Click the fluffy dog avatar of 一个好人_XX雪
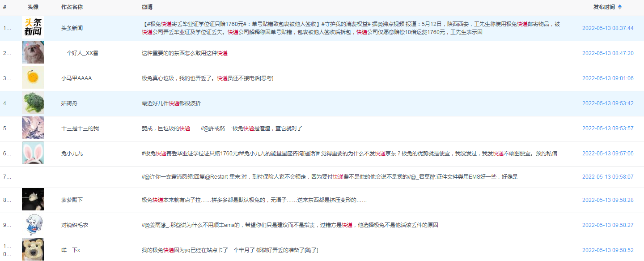644x261 pixels. [33, 52]
